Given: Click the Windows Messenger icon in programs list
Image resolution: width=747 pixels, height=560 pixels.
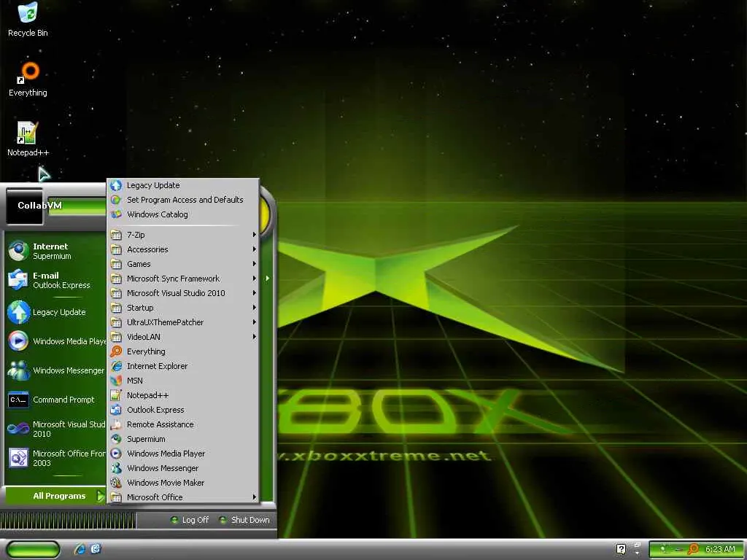Looking at the screenshot, I should coord(116,468).
